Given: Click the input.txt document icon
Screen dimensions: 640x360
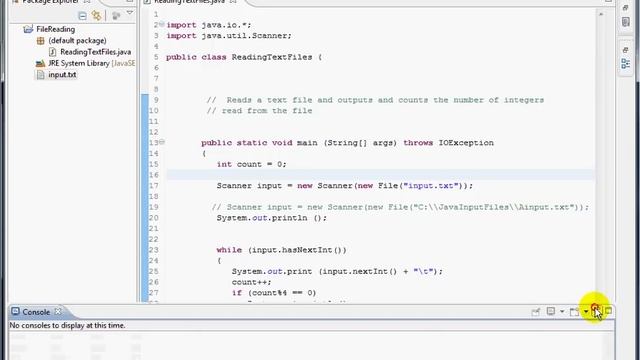Looking at the screenshot, I should (40, 75).
